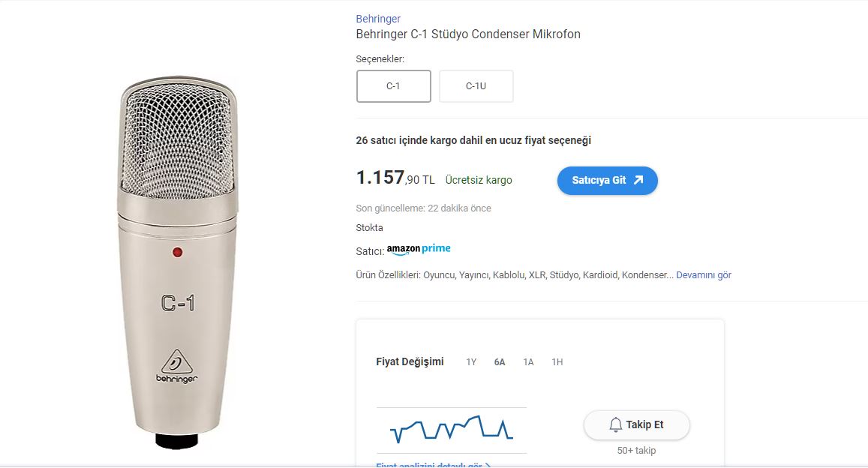Viewport: 868px width, 468px height.
Task: Click the 26 satıcı cheapest price text
Action: tap(473, 140)
